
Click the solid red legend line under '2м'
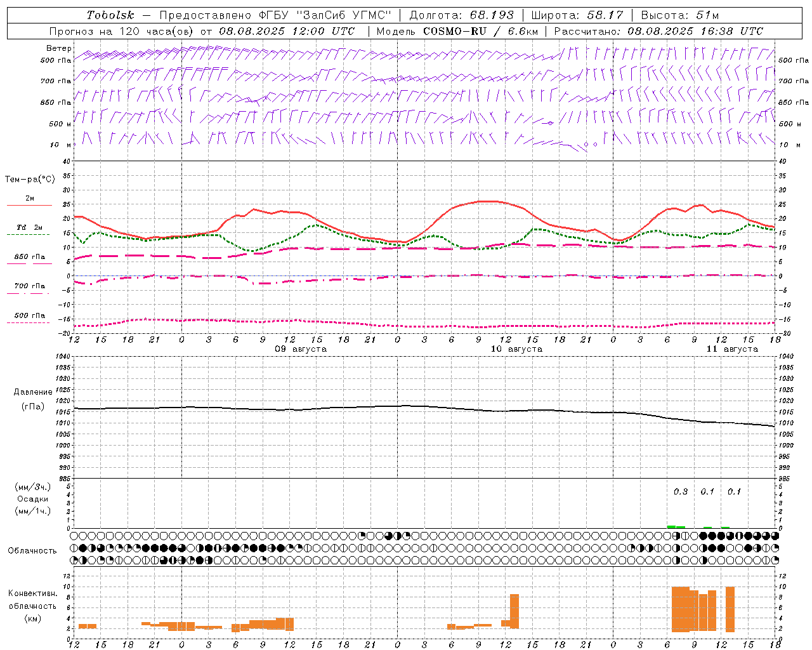(x=29, y=205)
